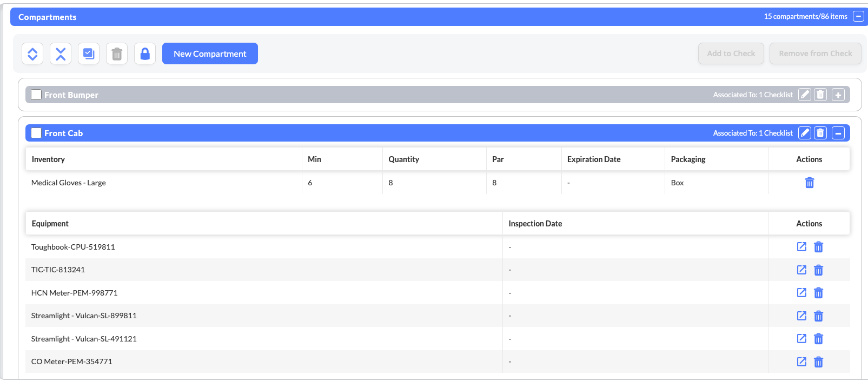The image size is (868, 382).
Task: Delete TIC-TIC-813241 equipment
Action: point(818,270)
